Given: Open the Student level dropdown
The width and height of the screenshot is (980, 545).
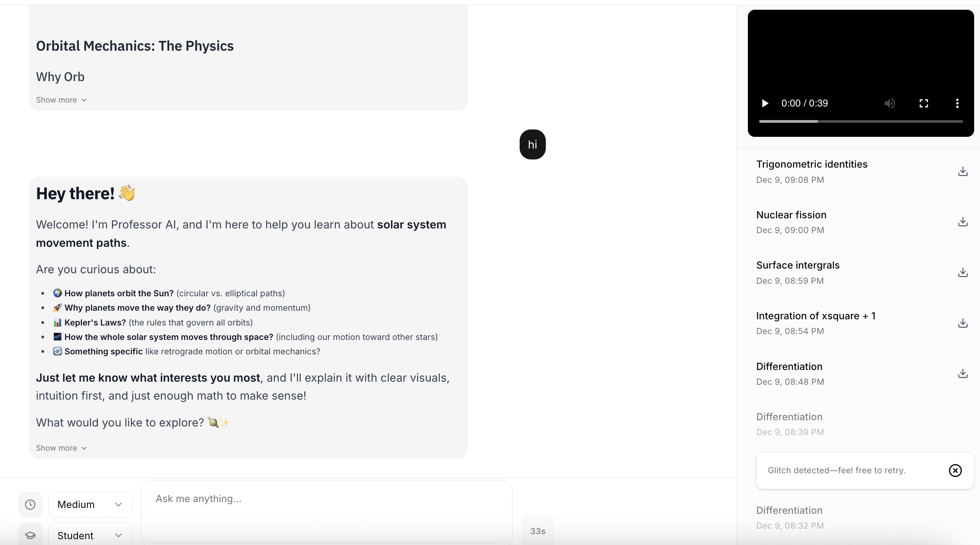Looking at the screenshot, I should (90, 535).
